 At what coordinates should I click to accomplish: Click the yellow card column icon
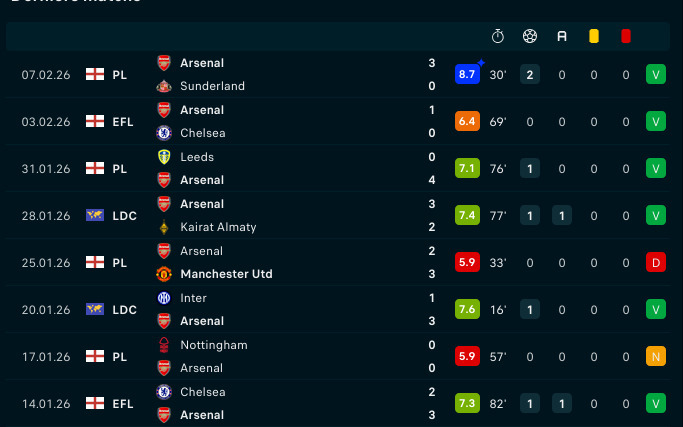[x=594, y=37]
